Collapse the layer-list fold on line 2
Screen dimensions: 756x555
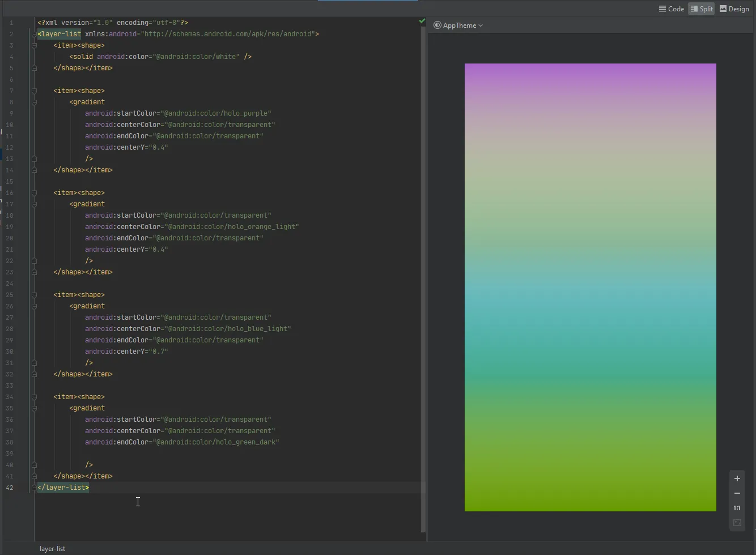coord(34,34)
